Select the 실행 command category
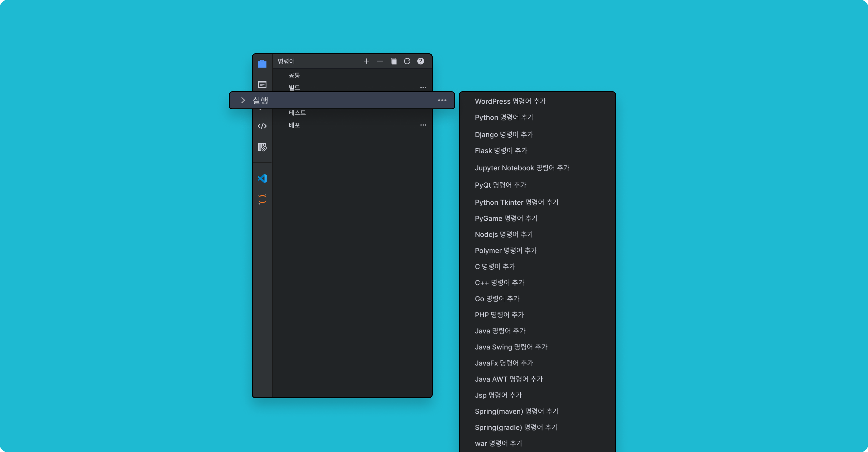The width and height of the screenshot is (868, 452). point(342,100)
